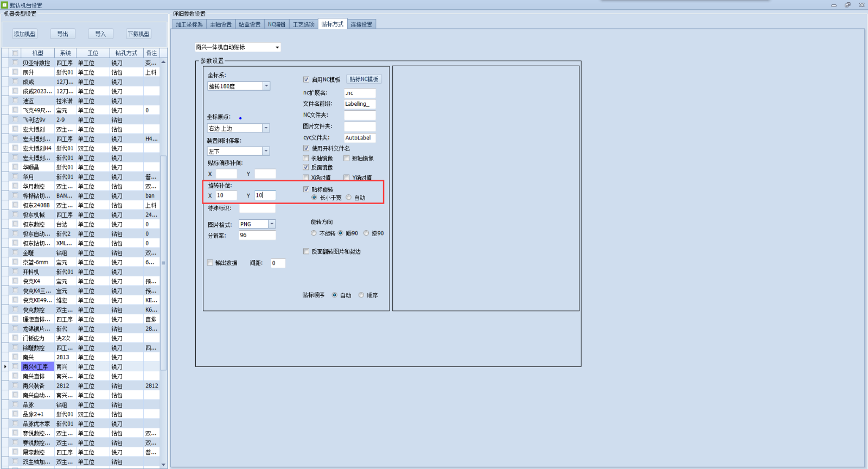This screenshot has height=469, width=868.
Task: Tick the checkbox for the 南兴装备 row
Action: [x=15, y=385]
